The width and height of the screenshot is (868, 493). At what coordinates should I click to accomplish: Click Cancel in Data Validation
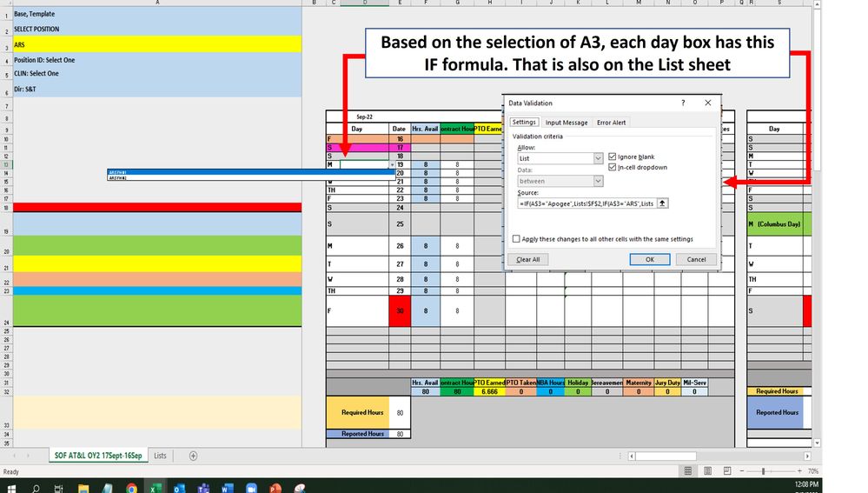(x=696, y=259)
